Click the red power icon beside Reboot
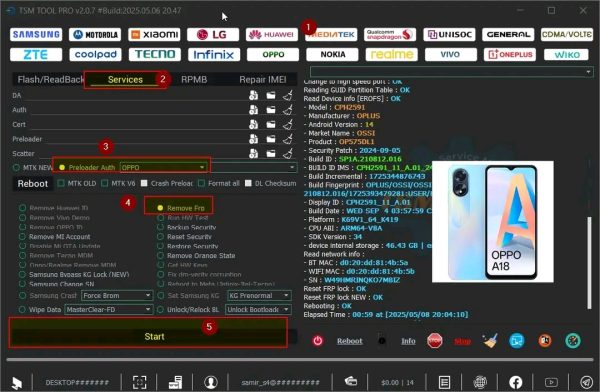This screenshot has height=392, width=600. [318, 340]
